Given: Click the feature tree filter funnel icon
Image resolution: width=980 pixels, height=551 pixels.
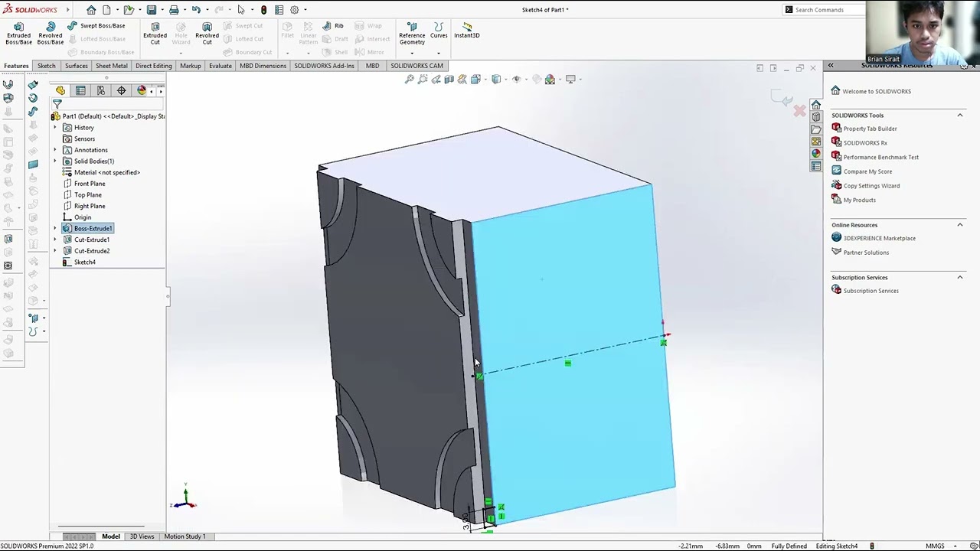Looking at the screenshot, I should click(57, 103).
